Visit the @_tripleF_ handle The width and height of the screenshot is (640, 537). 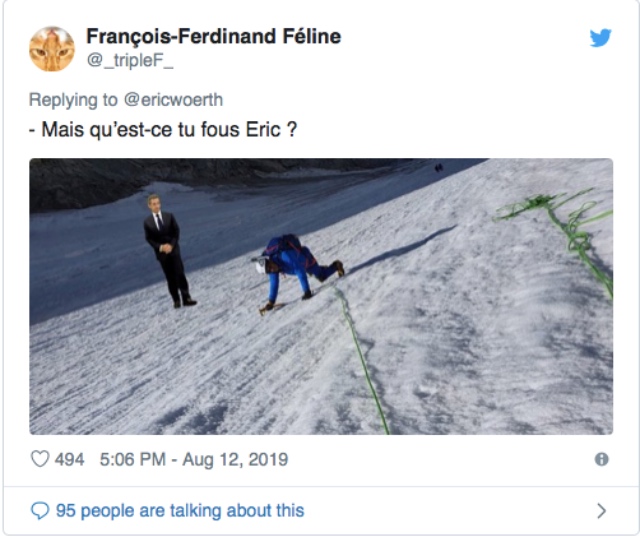point(130,61)
